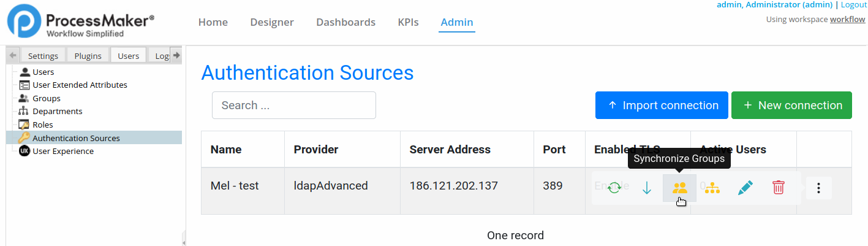Click the green sync refresh icon
The height and width of the screenshot is (246, 868).
click(x=614, y=188)
